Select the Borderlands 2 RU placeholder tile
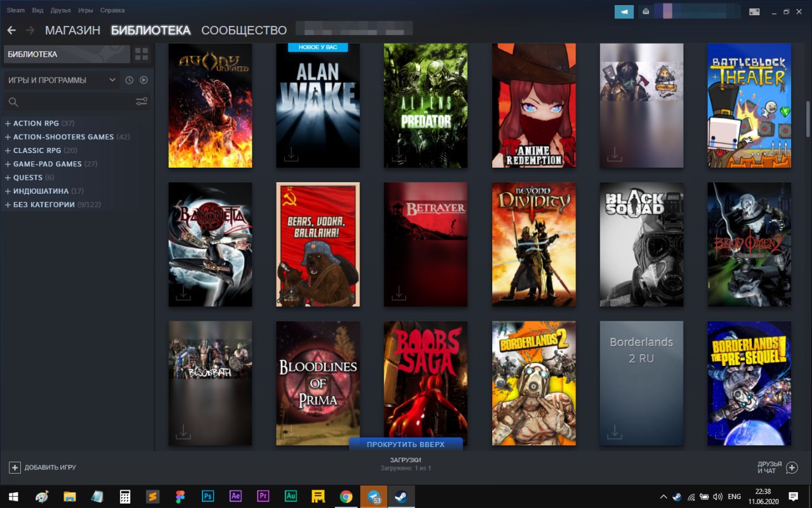The height and width of the screenshot is (508, 812). (x=641, y=383)
